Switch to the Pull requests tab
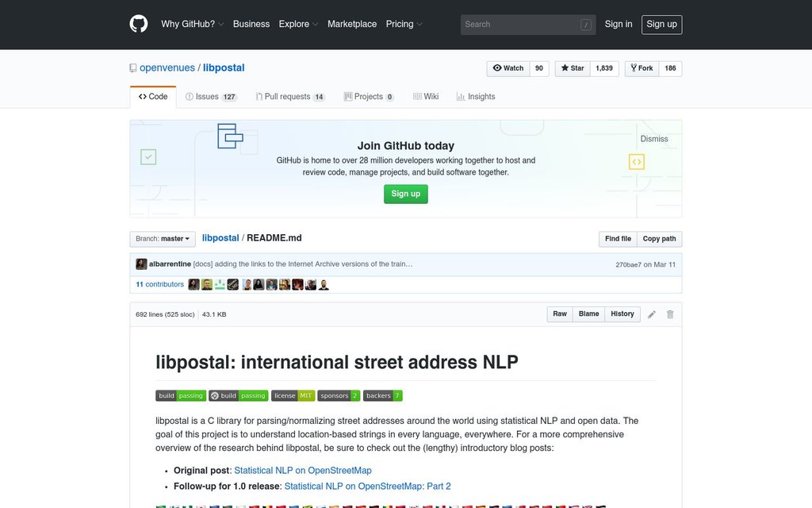This screenshot has width=812, height=508. pyautogui.click(x=290, y=97)
